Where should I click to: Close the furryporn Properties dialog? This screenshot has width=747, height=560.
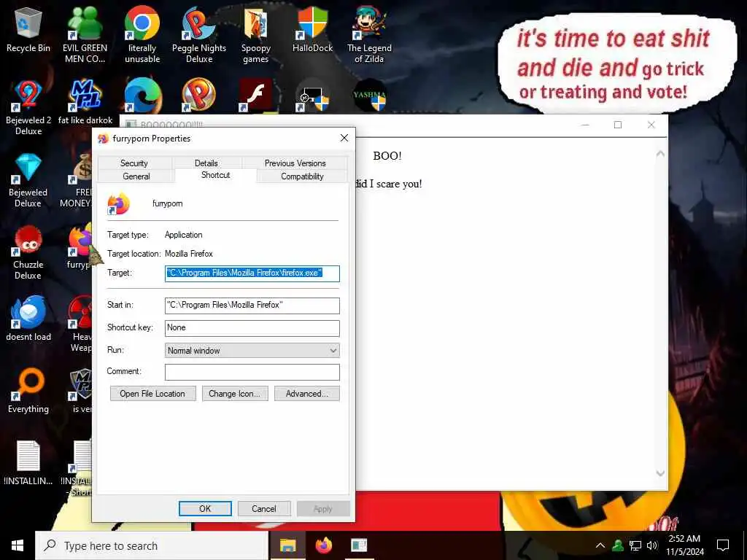[344, 138]
